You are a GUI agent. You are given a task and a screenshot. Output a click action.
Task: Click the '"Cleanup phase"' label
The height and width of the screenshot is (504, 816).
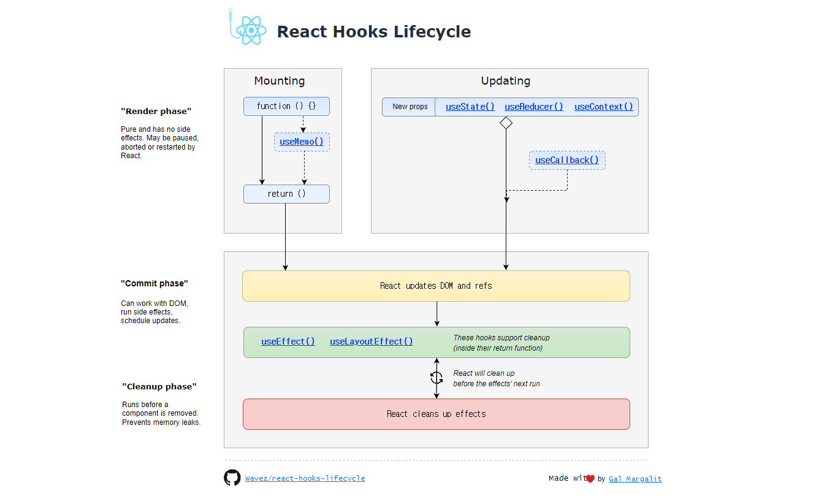pos(159,386)
